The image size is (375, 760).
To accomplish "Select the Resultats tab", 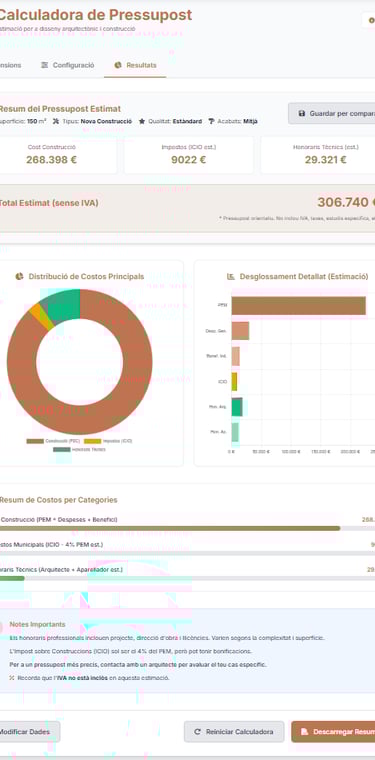I will coord(135,65).
